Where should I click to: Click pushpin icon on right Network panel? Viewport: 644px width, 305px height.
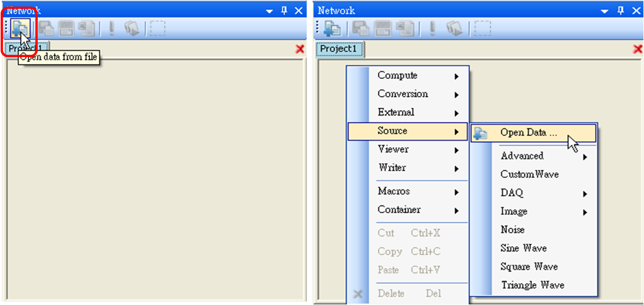pos(621,11)
